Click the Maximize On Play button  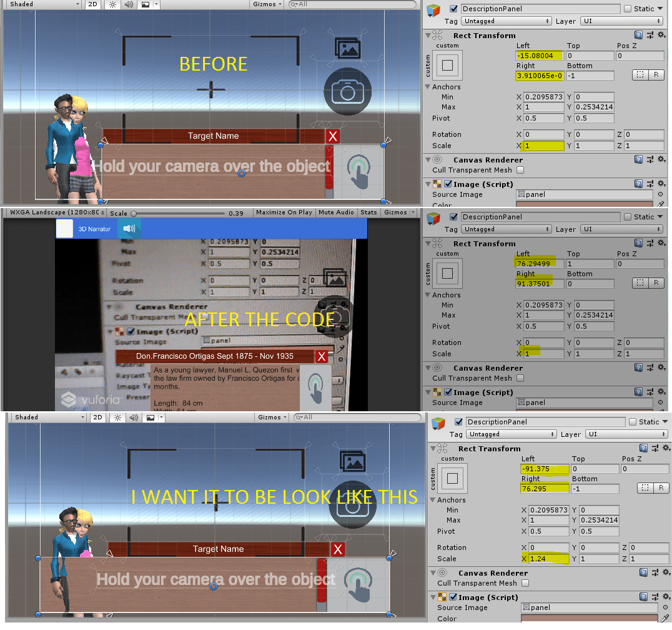point(284,212)
